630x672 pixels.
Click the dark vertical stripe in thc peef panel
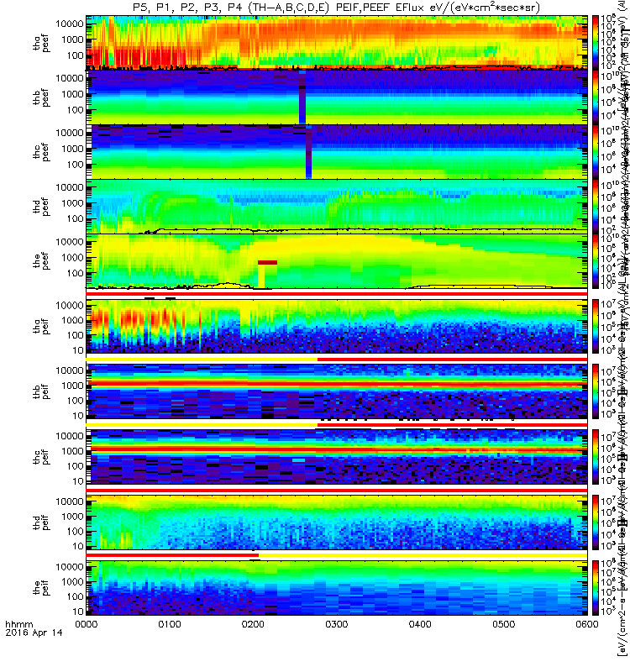[x=308, y=152]
